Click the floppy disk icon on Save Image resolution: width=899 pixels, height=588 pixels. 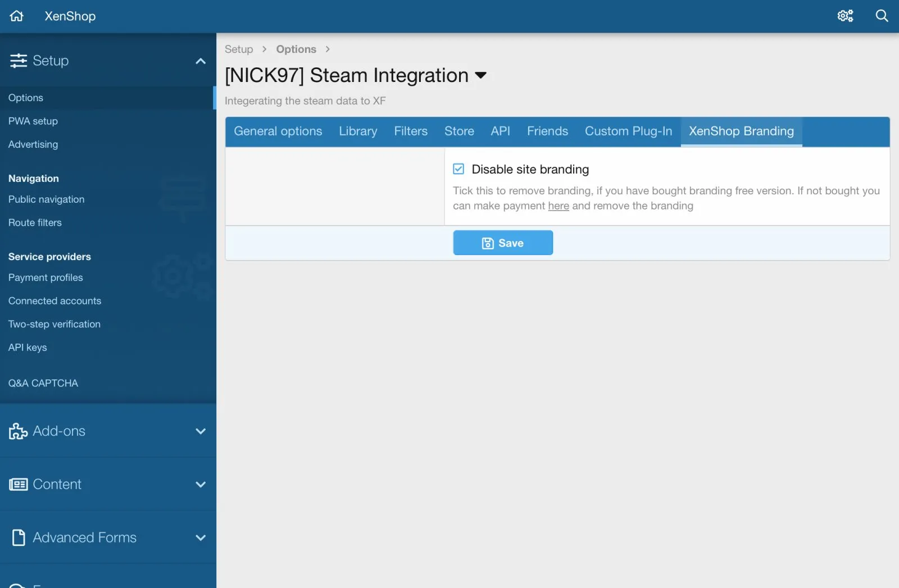point(488,243)
